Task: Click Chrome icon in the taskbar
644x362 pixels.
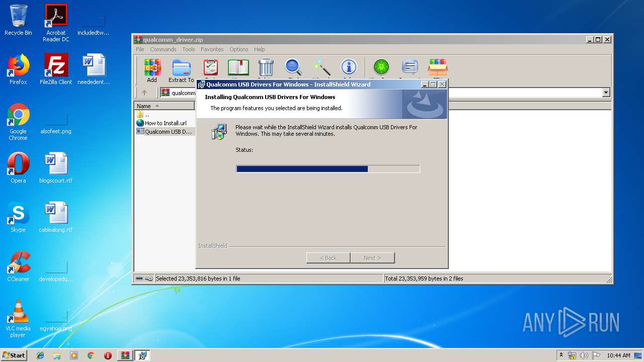Action: (91, 355)
